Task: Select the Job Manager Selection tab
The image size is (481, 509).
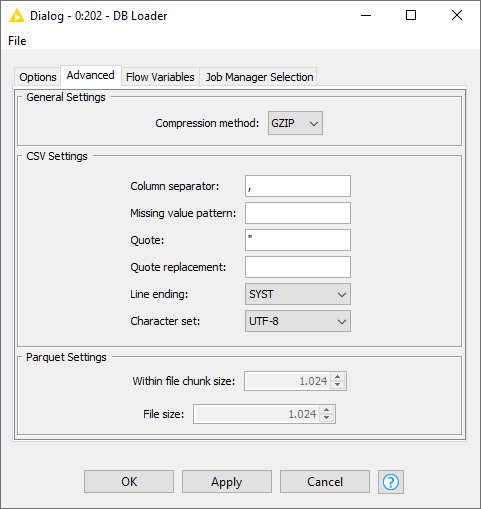Action: [259, 77]
